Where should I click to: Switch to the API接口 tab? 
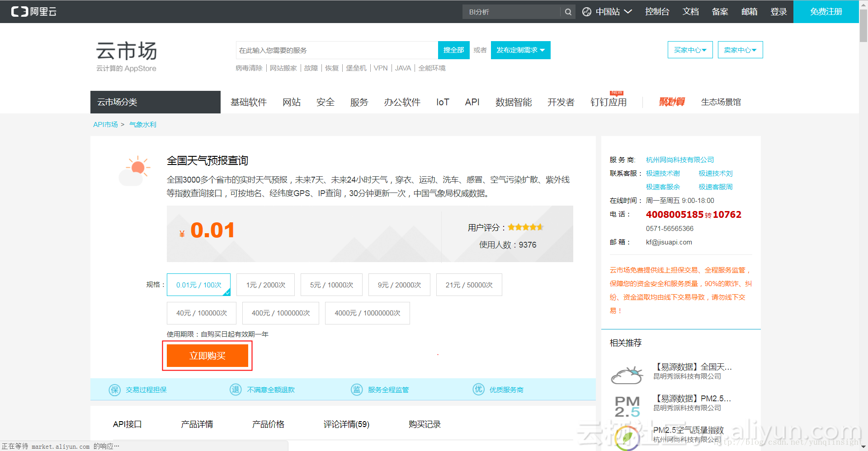(127, 424)
